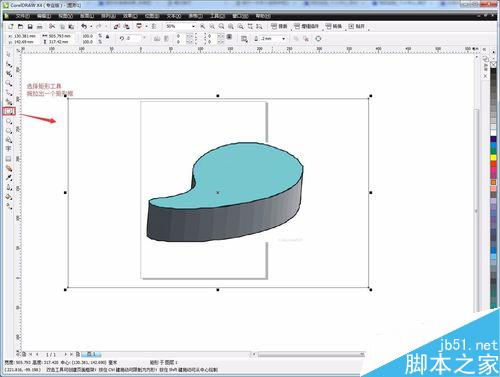The width and height of the screenshot is (500, 377).
Task: Click the rotation angle input field
Action: point(134,39)
